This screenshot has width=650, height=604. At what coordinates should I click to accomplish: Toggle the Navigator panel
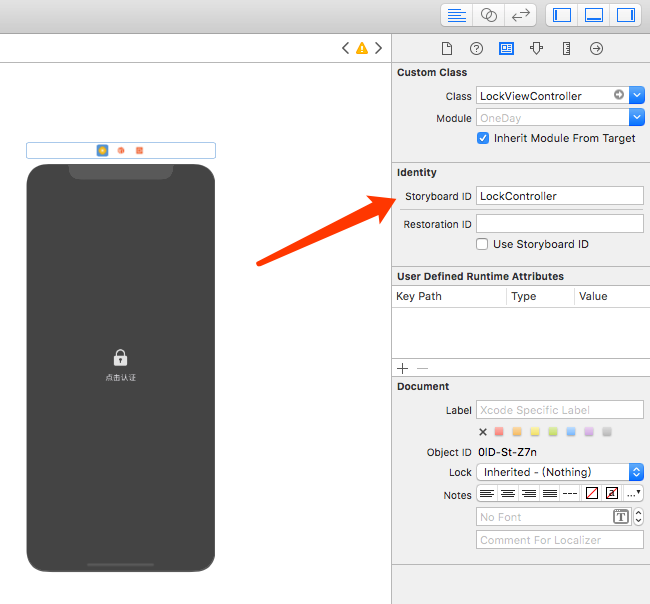click(562, 15)
